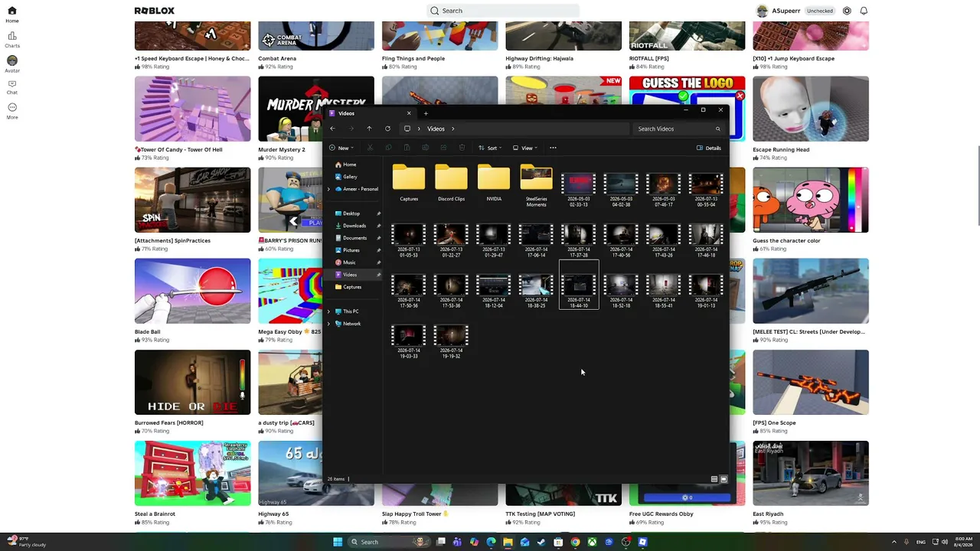Click the Share icon in File Explorer toolbar

[443, 148]
